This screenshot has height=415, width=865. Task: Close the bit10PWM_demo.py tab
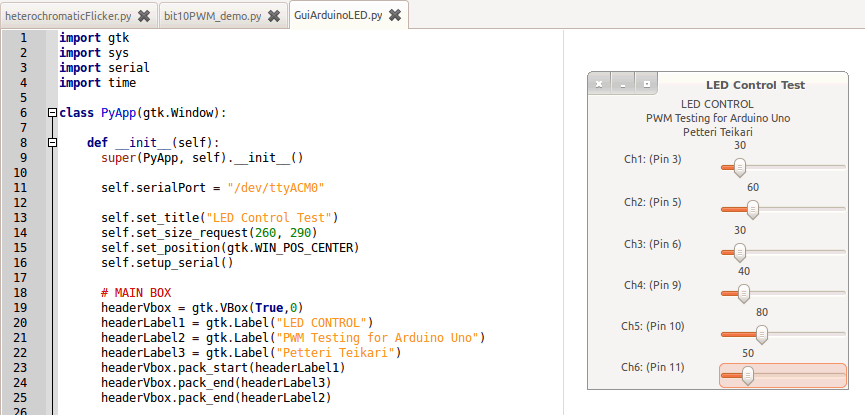point(274,16)
